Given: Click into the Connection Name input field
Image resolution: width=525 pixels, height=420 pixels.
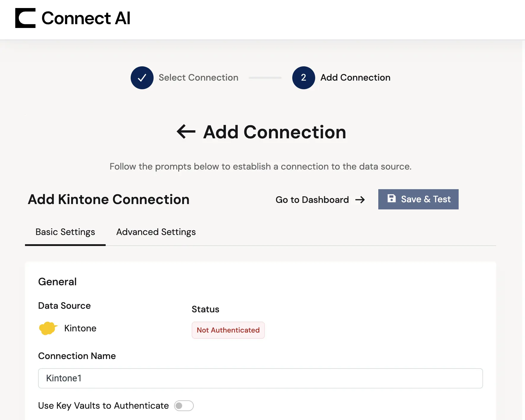Looking at the screenshot, I should (x=260, y=378).
